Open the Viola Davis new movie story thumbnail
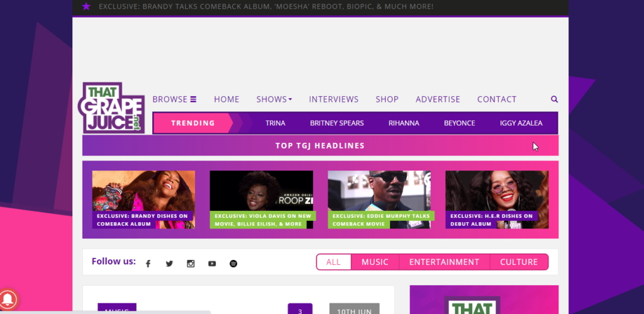This screenshot has height=314, width=644. [x=261, y=199]
